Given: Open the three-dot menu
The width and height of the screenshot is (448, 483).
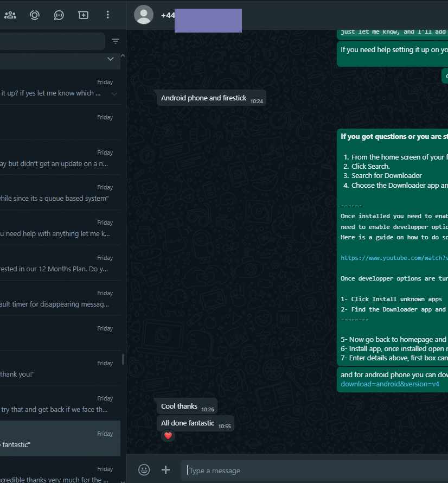Looking at the screenshot, I should click(107, 15).
